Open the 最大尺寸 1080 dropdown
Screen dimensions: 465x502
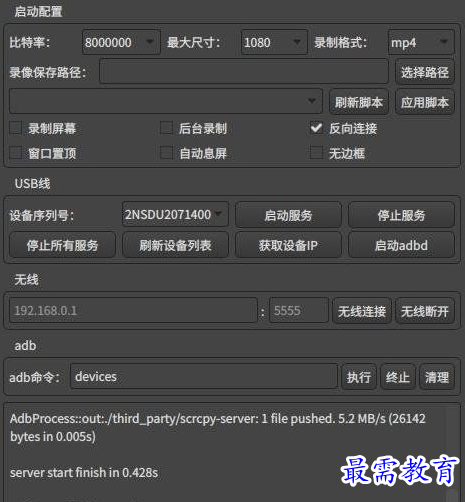(x=274, y=42)
